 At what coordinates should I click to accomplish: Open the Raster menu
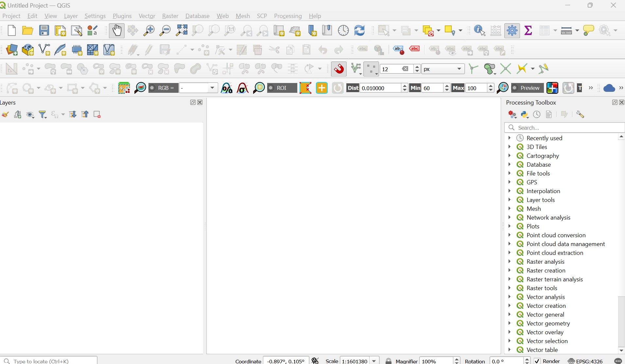[x=170, y=16]
